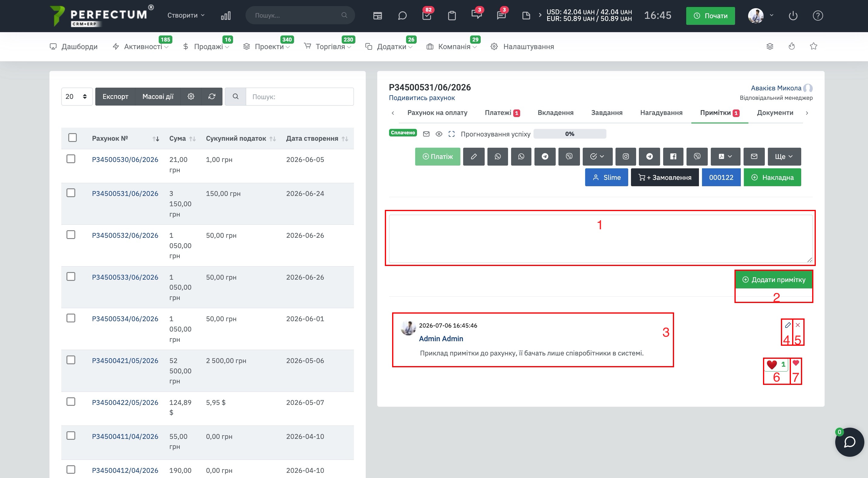This screenshot has height=478, width=868.
Task: Open the Створити dropdown menu
Action: (186, 15)
